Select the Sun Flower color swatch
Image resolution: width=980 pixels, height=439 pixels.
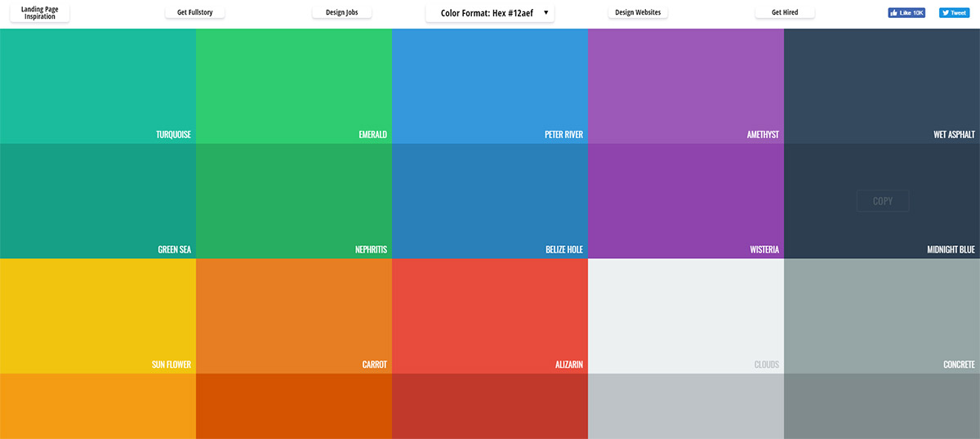point(98,316)
